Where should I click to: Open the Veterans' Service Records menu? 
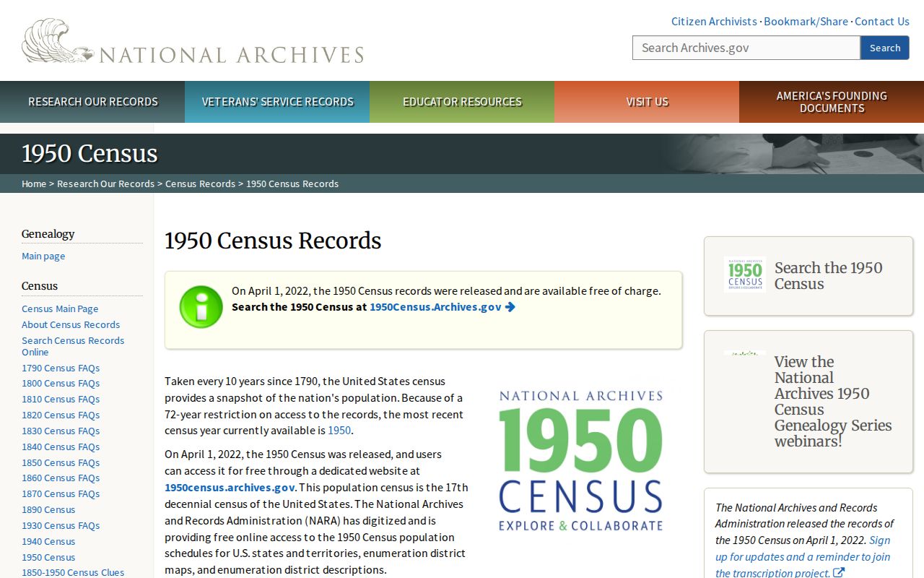click(x=277, y=102)
